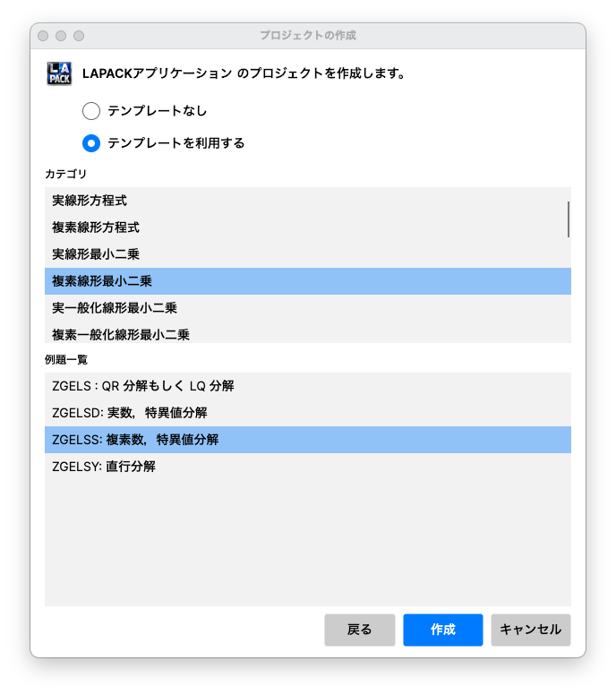Select example ZGELSD: 実数, 特異値分解
Screen dimensions: 616x695
[308, 413]
